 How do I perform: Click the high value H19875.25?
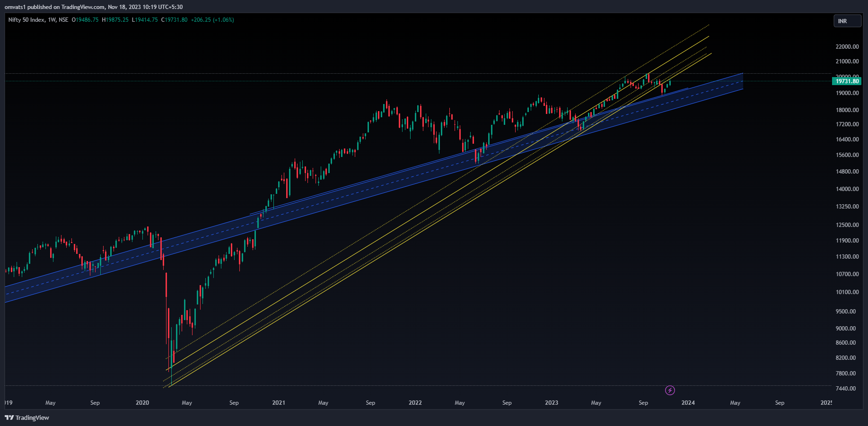[115, 20]
